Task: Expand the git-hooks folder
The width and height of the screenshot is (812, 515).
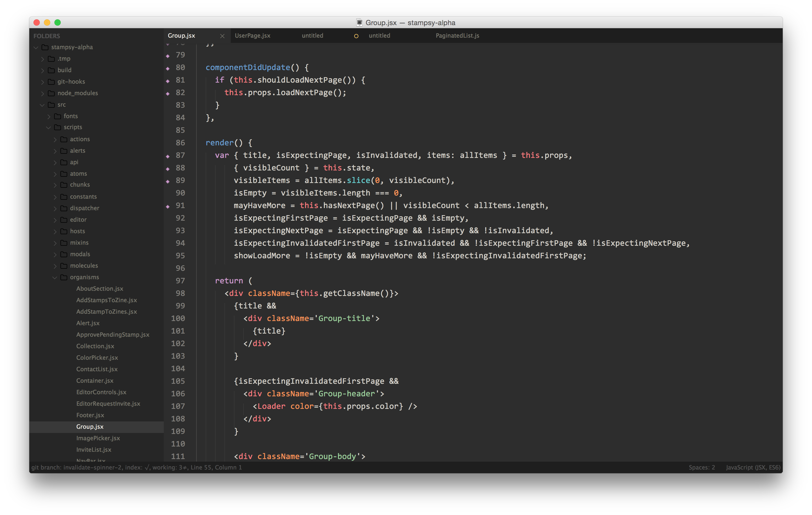Action: tap(42, 82)
